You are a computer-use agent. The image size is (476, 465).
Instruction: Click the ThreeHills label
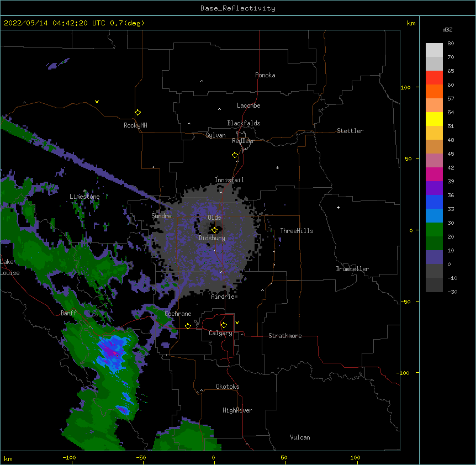[x=297, y=231]
